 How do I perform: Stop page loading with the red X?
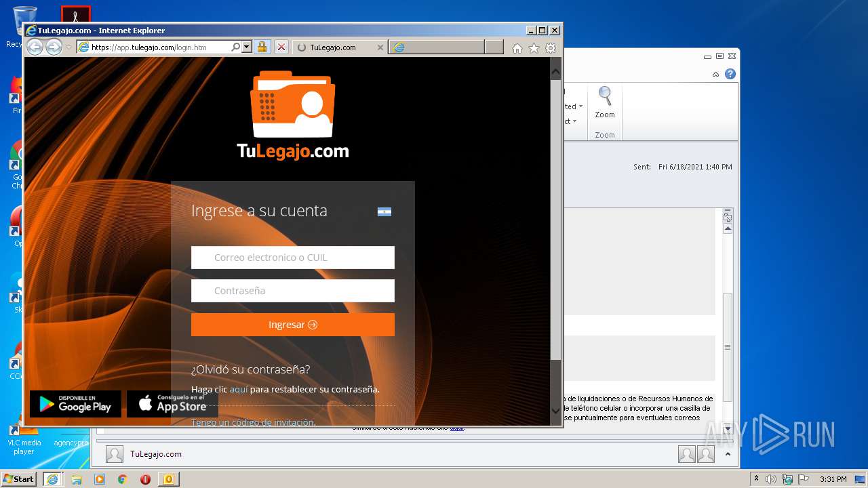(281, 47)
